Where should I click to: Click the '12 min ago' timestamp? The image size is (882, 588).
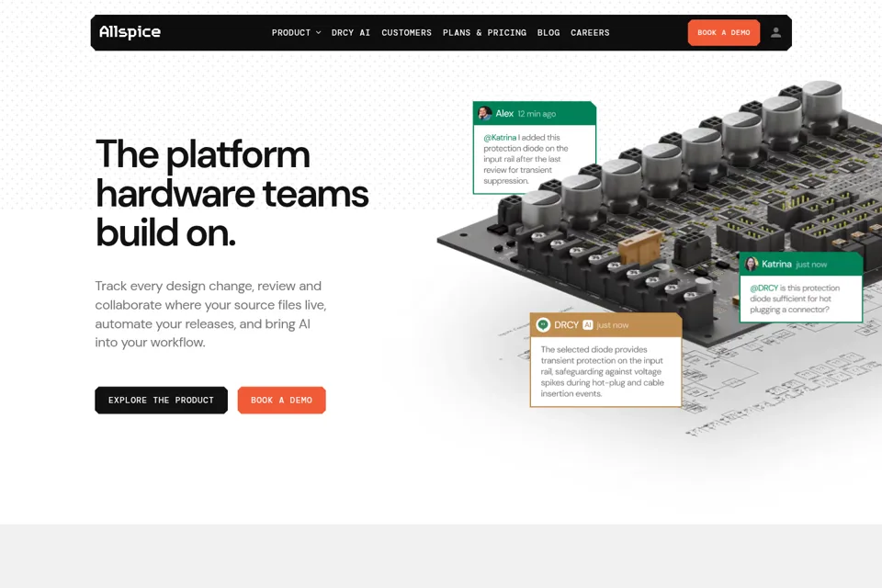coord(537,114)
